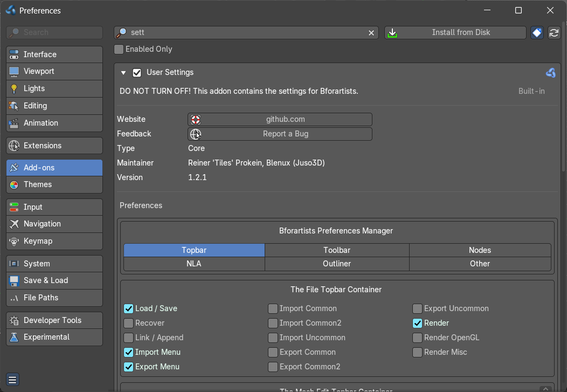The width and height of the screenshot is (567, 392).
Task: Open the Experimental section
Action: pyautogui.click(x=54, y=338)
